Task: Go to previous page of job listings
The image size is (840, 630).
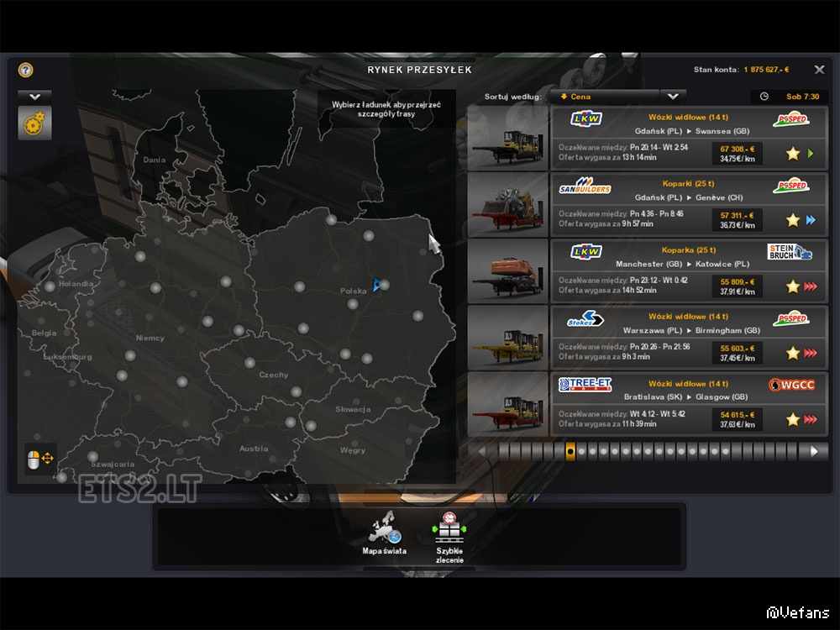Action: pos(482,451)
